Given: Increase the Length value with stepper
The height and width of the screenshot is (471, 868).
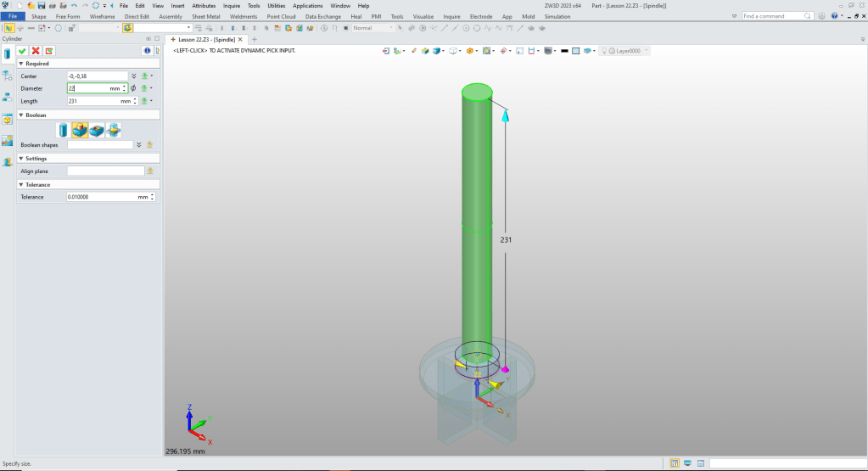Looking at the screenshot, I should (x=136, y=98).
